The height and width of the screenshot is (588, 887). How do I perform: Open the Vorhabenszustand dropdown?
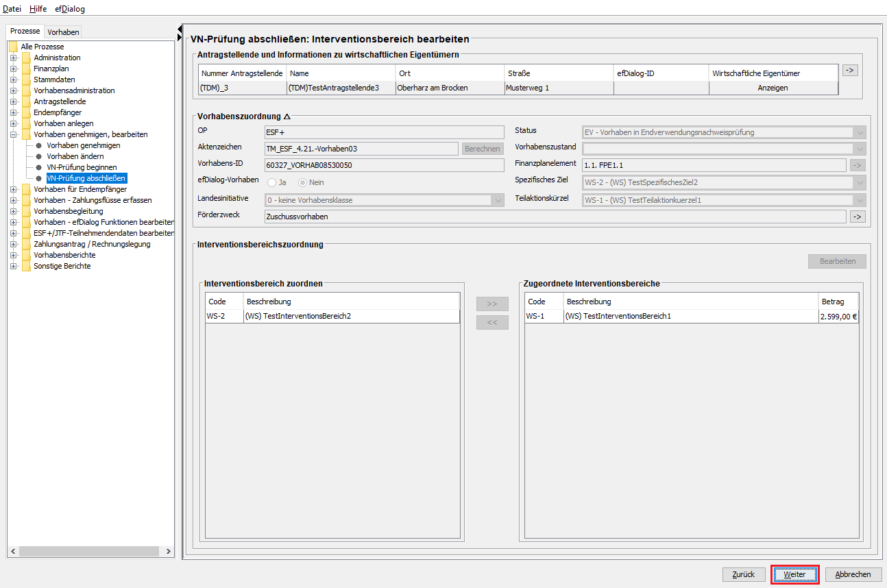[860, 149]
